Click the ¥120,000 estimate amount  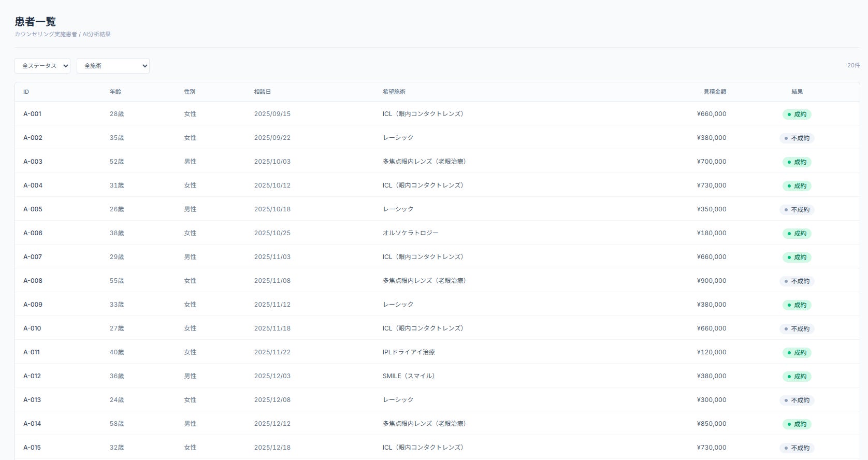click(712, 352)
